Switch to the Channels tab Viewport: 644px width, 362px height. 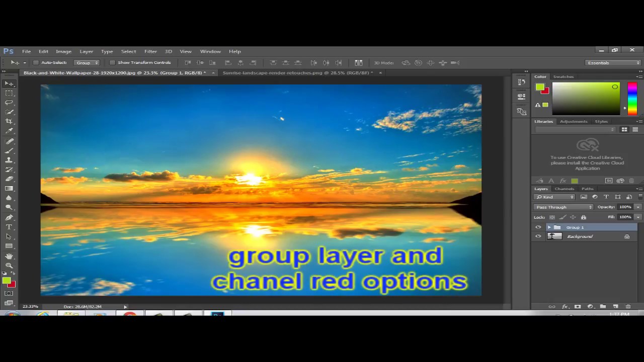click(564, 189)
